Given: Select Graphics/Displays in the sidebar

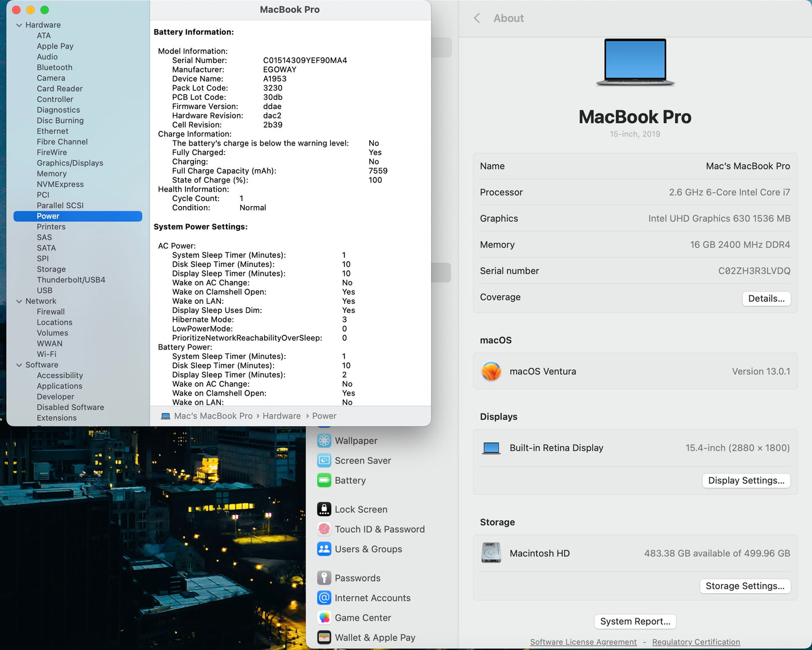Looking at the screenshot, I should (x=70, y=163).
